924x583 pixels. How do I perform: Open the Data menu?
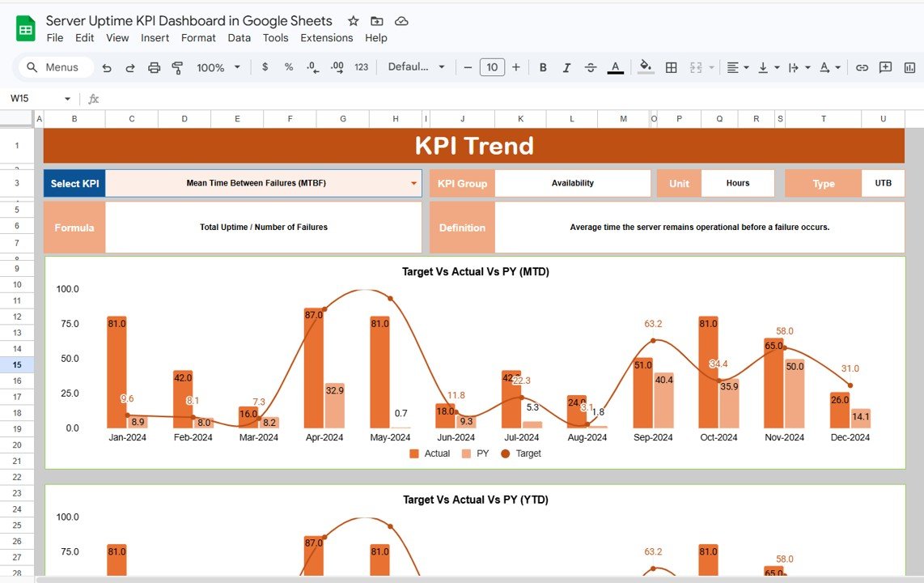click(239, 37)
